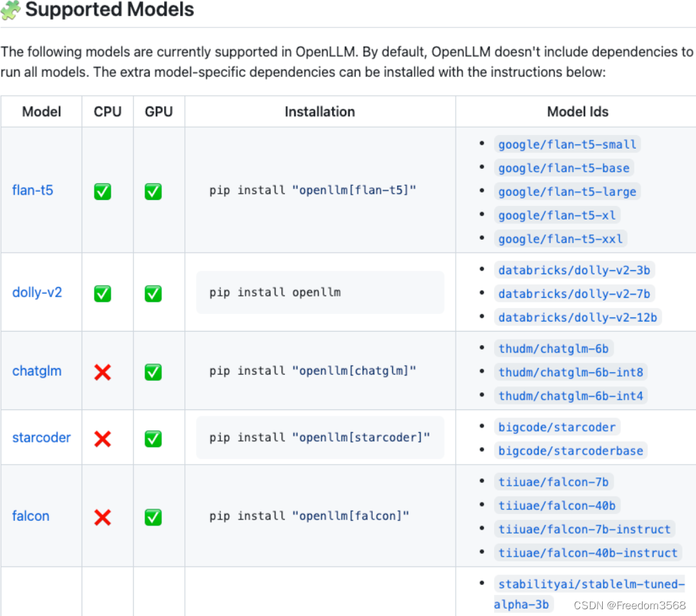696x616 pixels.
Task: Click the google/flan-t5-small model ID
Action: coord(567,145)
